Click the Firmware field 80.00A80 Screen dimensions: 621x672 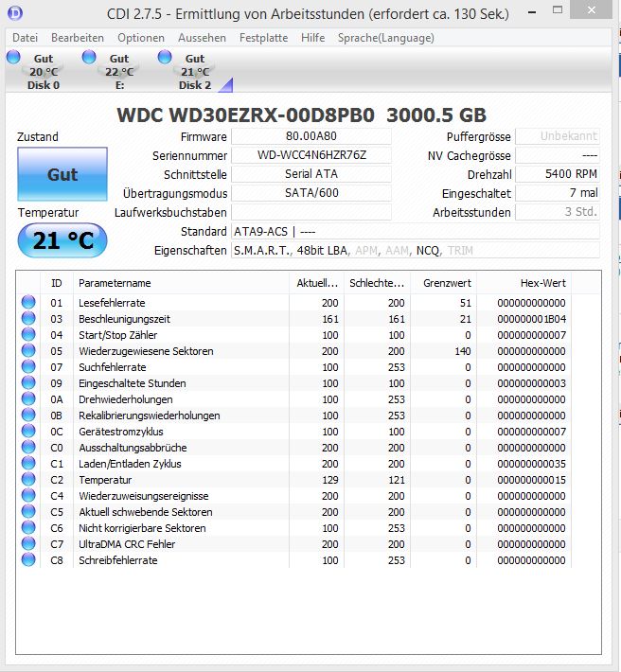311,136
